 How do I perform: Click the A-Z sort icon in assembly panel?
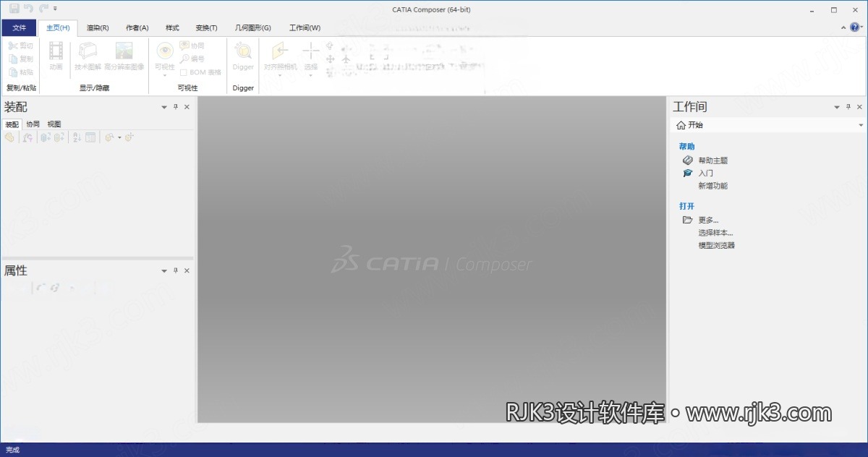click(x=77, y=137)
